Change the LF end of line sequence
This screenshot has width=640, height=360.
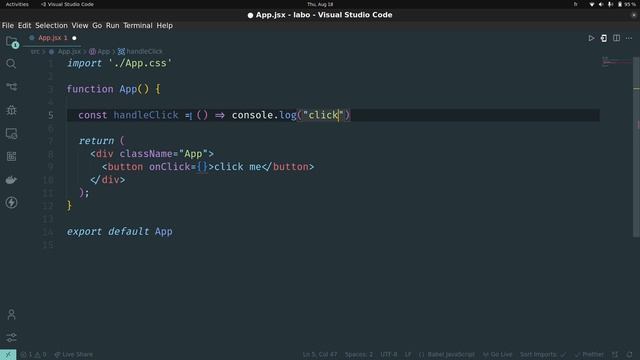click(408, 355)
